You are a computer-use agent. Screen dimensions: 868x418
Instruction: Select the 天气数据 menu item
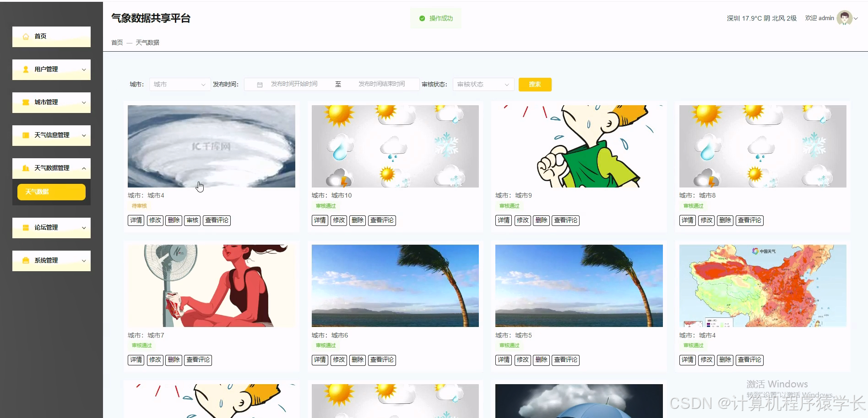click(51, 192)
